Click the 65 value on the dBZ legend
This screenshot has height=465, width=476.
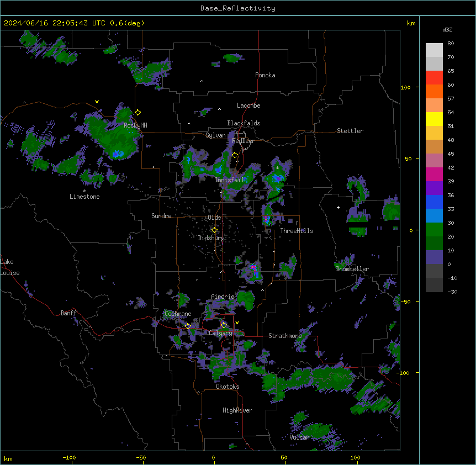point(451,71)
